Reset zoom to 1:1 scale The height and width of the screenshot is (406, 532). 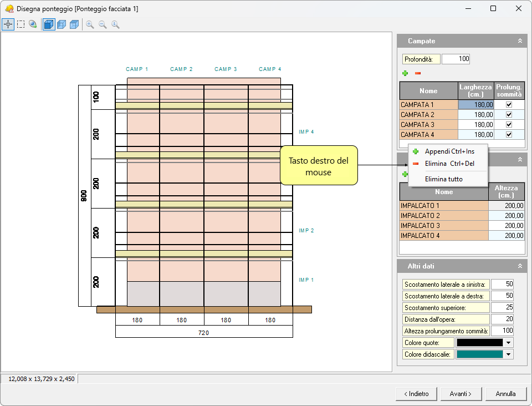pos(115,24)
